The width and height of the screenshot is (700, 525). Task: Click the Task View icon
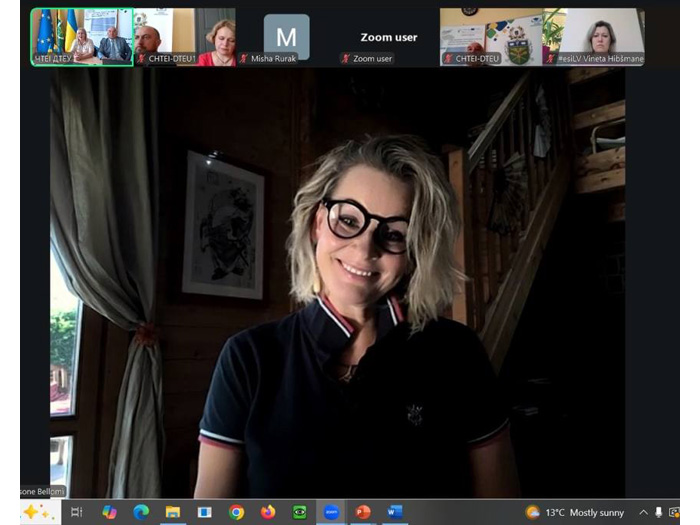pos(77,512)
